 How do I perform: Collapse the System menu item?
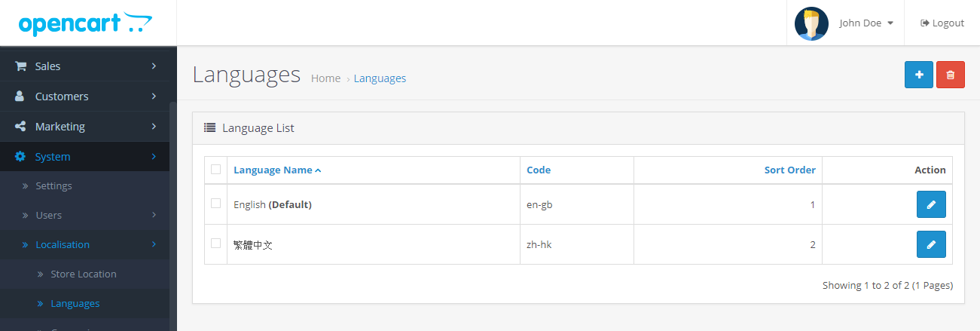(x=84, y=157)
